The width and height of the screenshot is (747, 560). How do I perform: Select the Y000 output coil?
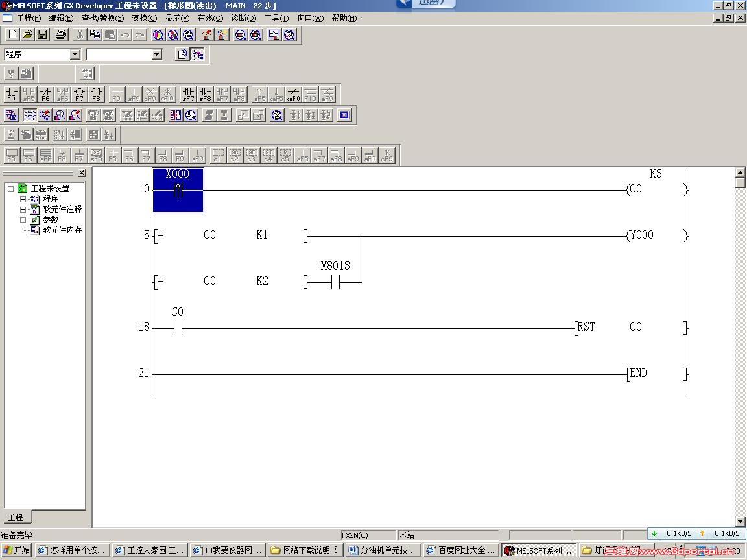click(656, 235)
